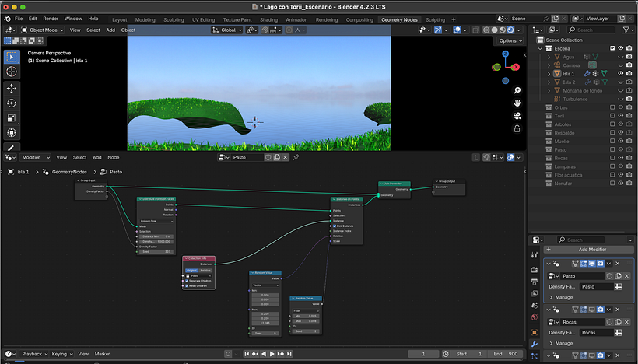The height and width of the screenshot is (364, 638).
Task: Jump to the first frame
Action: pyautogui.click(x=247, y=354)
